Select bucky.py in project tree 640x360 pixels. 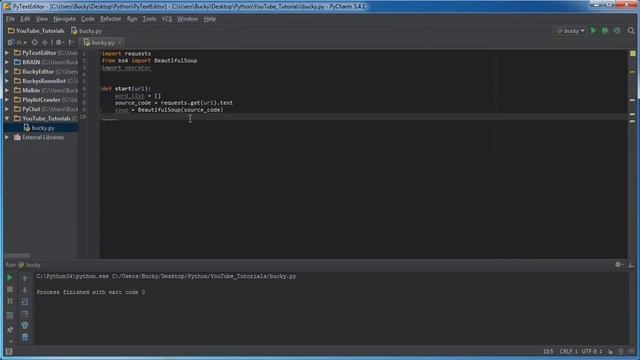(39, 128)
